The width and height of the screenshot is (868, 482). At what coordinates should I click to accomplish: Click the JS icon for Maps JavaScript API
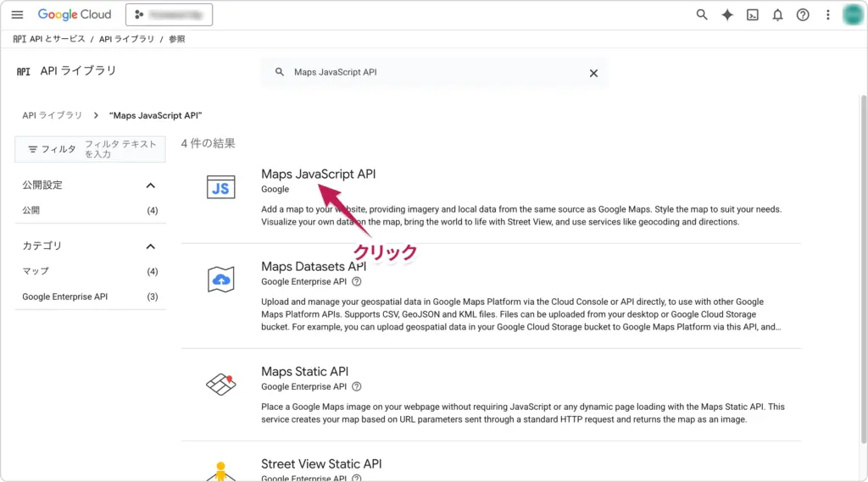221,186
